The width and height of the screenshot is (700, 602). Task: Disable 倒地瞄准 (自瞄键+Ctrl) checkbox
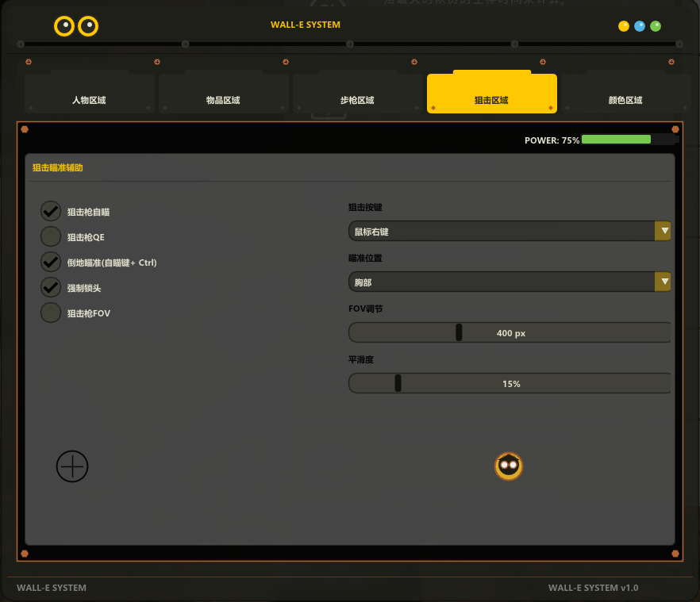point(51,262)
